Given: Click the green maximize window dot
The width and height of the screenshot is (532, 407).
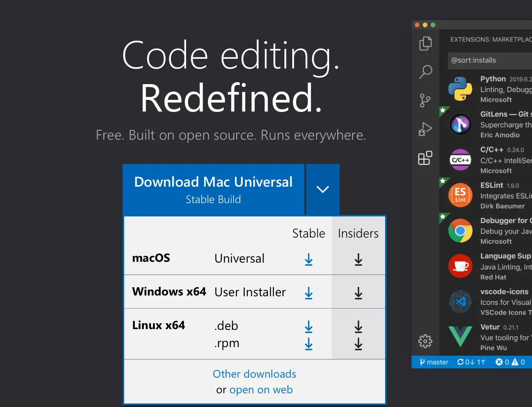Looking at the screenshot, I should point(433,25).
